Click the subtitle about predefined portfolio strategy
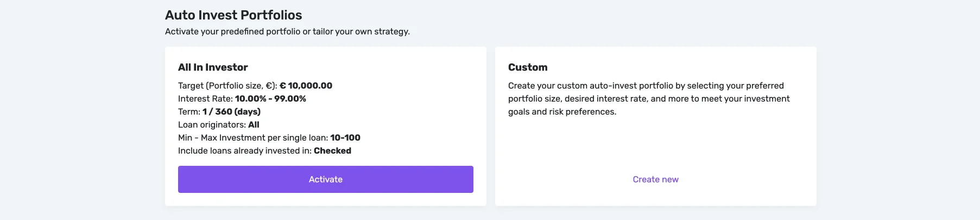This screenshot has width=980, height=220. (x=287, y=31)
